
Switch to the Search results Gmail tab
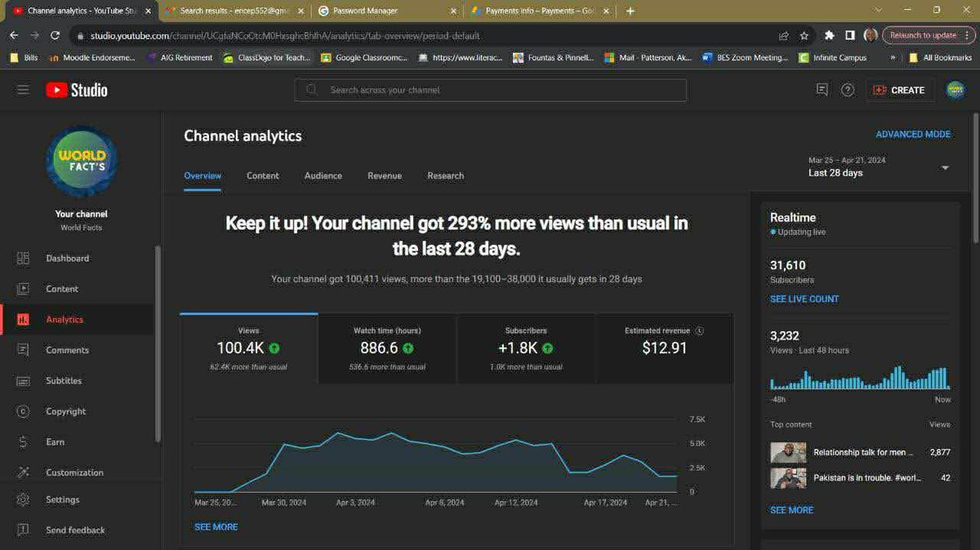(233, 11)
